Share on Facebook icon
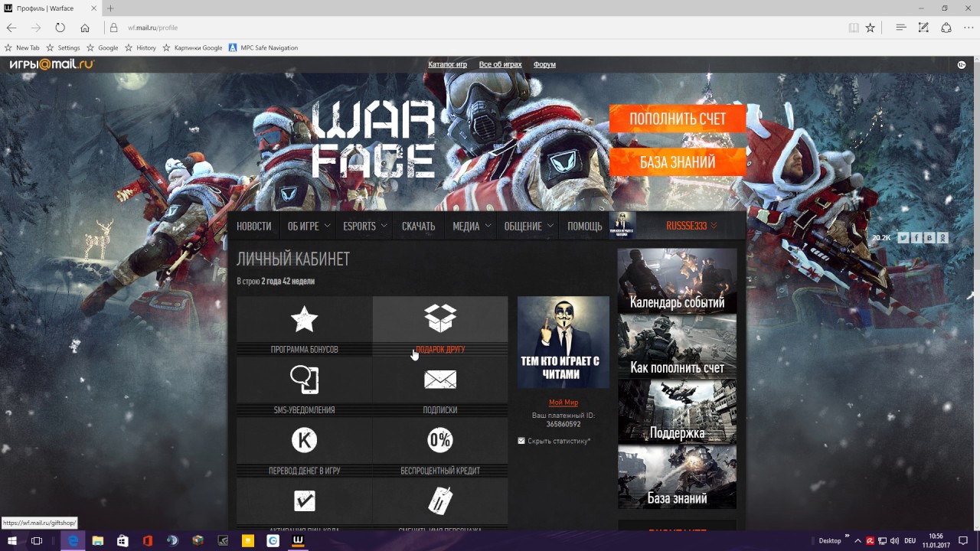The height and width of the screenshot is (551, 980). pos(916,238)
